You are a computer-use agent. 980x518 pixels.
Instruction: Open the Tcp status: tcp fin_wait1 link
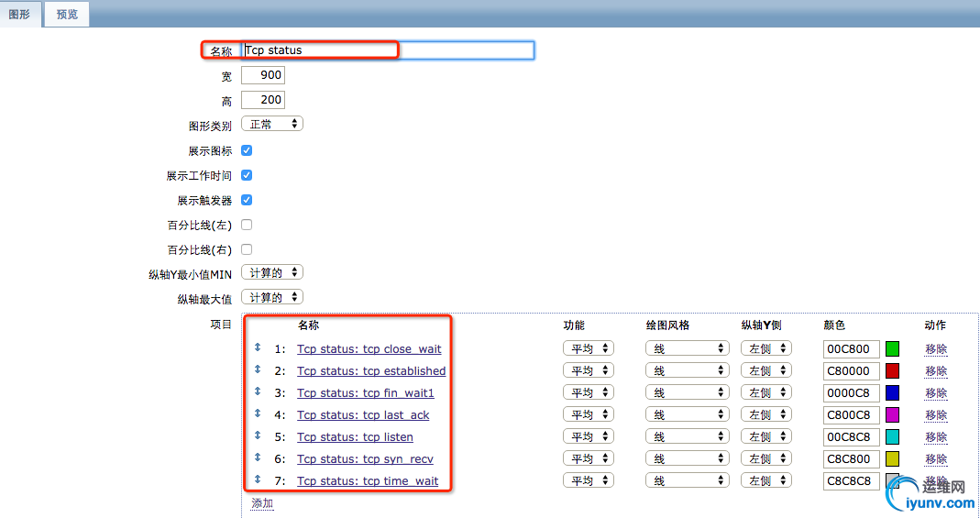[365, 392]
